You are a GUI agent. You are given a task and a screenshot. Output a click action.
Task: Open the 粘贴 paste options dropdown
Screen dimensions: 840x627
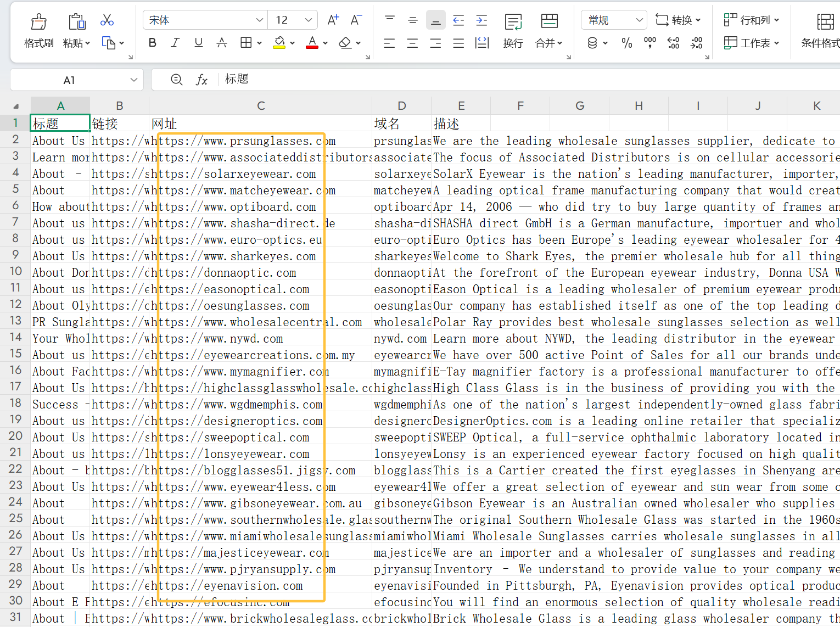(87, 43)
